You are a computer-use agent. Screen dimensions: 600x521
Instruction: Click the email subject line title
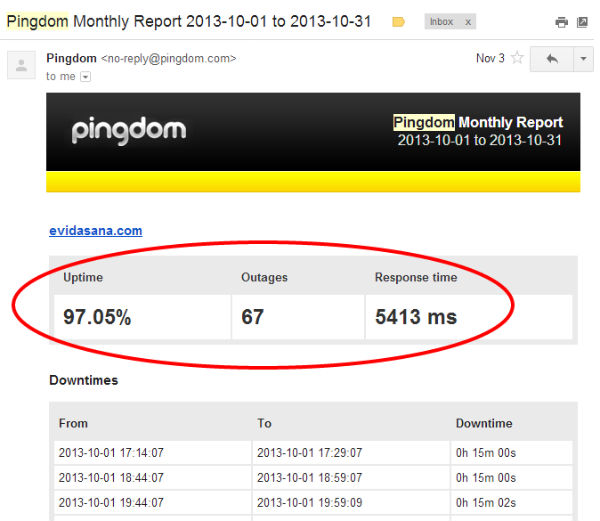189,21
